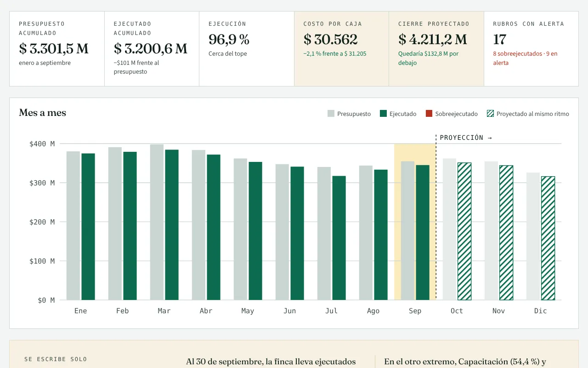Click the Ene executed dark green bar
The width and height of the screenshot is (588, 368).
click(88, 227)
